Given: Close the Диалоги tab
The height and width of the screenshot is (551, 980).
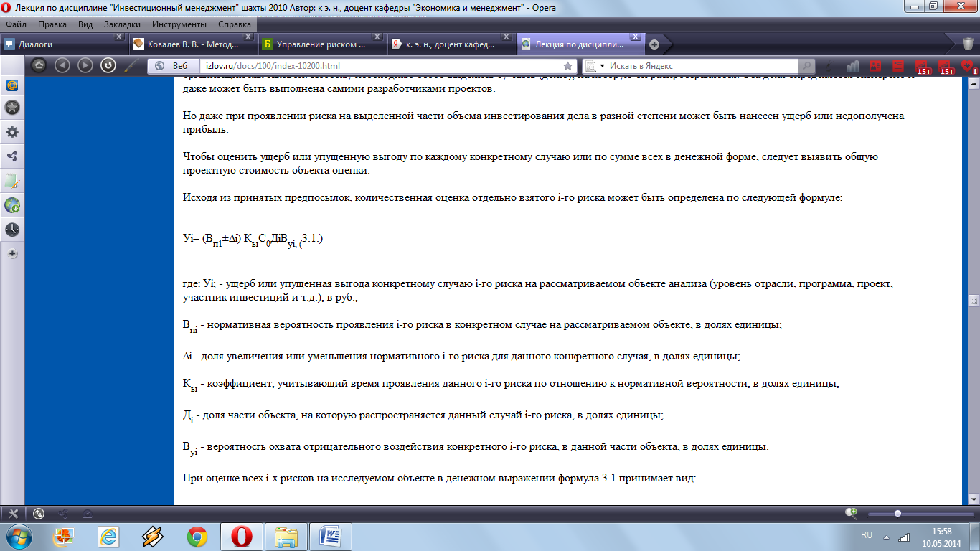Looking at the screenshot, I should (119, 37).
